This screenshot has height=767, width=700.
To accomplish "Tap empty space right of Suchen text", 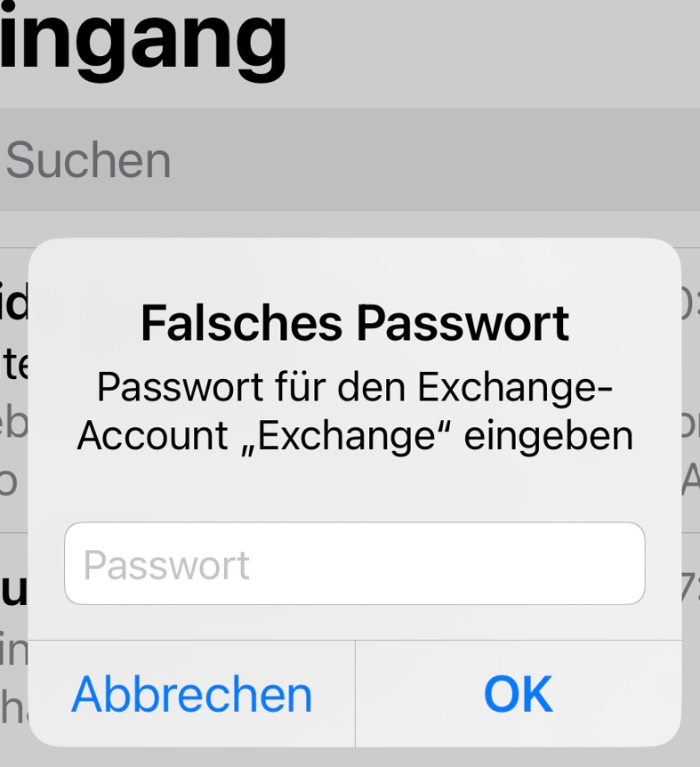I will [435, 159].
